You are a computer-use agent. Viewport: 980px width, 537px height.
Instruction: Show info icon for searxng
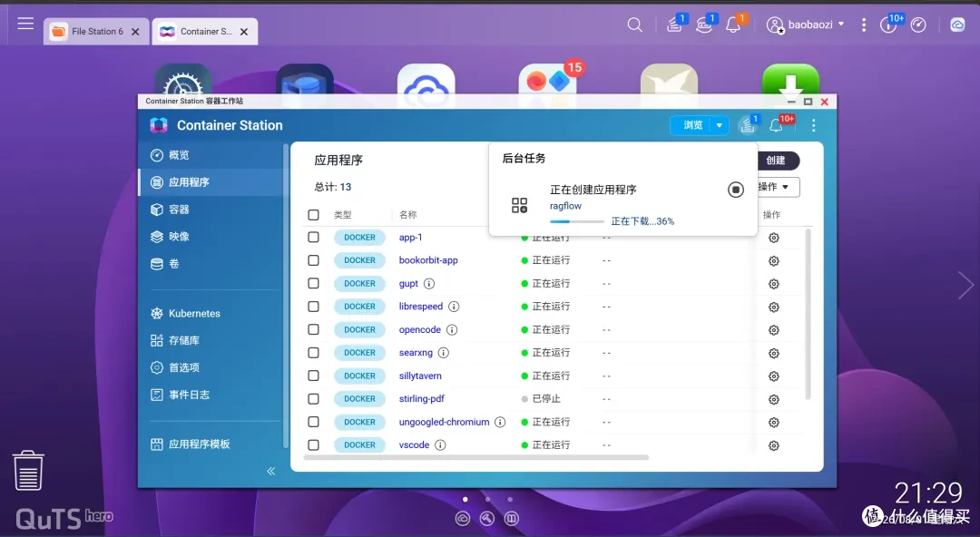click(443, 353)
